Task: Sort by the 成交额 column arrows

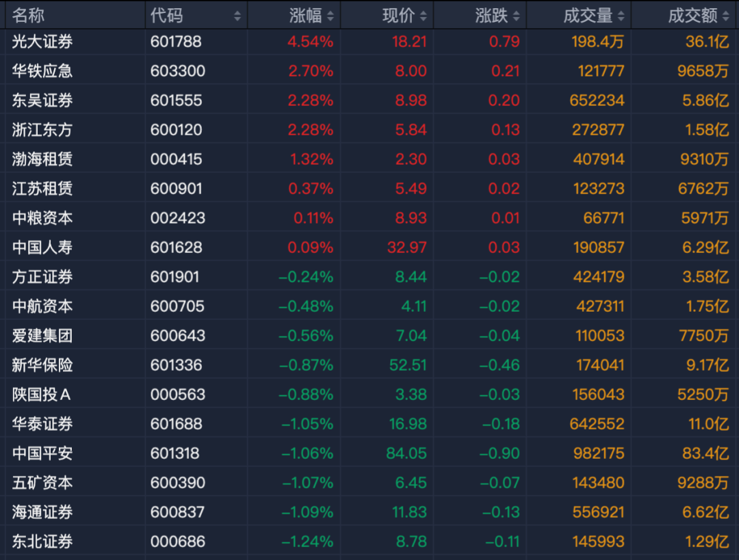Action: pos(726,16)
